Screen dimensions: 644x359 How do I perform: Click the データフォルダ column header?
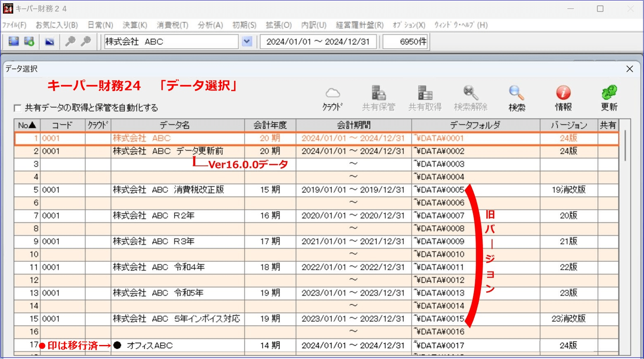point(476,125)
